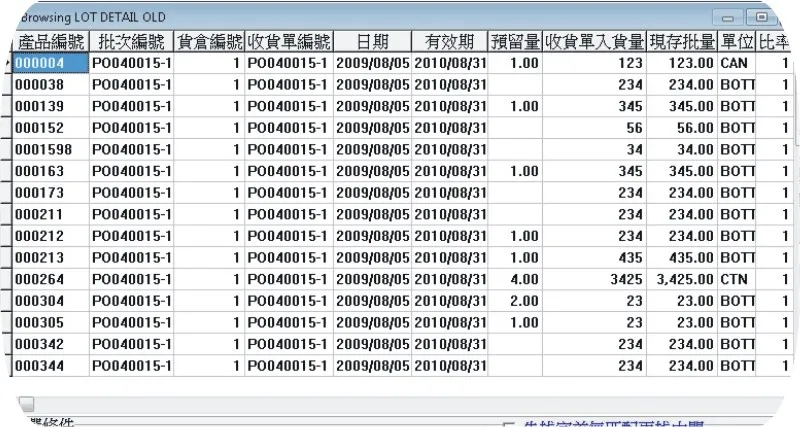Select the CTN unit cell
Screen dimensions: 800x427
737,280
